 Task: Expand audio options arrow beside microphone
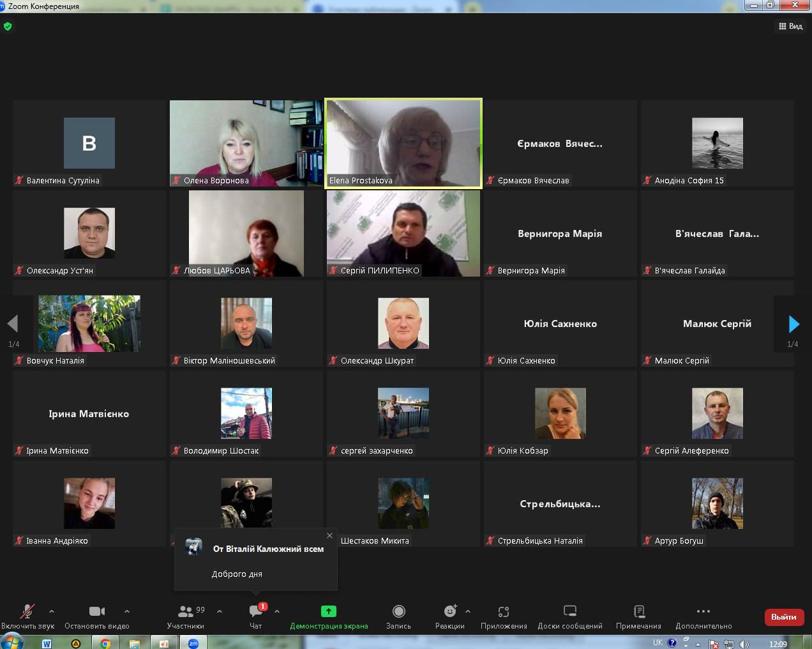(52, 611)
